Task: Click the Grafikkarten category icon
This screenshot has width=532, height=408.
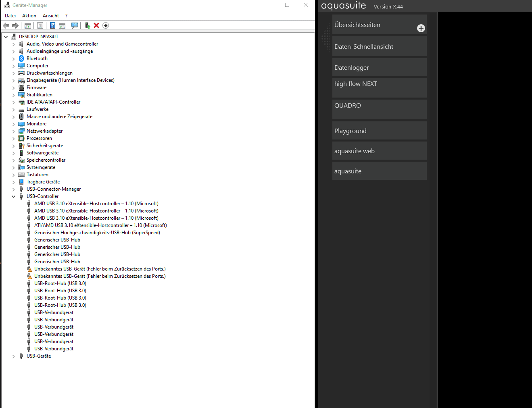Action: click(21, 95)
